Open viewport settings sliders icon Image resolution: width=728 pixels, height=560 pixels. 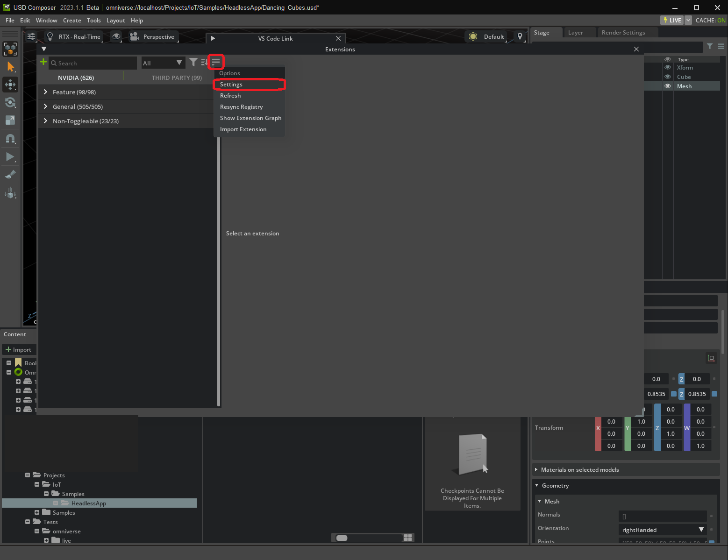[31, 36]
